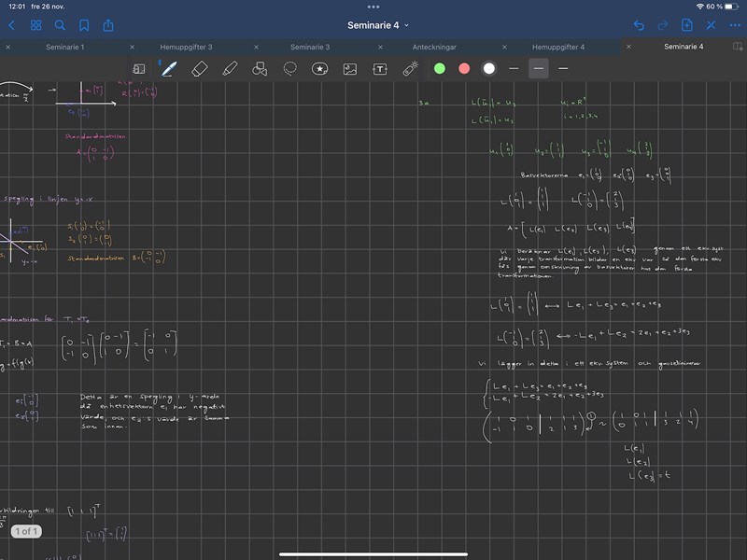Switch to the Hemuppgifter 3 tab

point(186,47)
